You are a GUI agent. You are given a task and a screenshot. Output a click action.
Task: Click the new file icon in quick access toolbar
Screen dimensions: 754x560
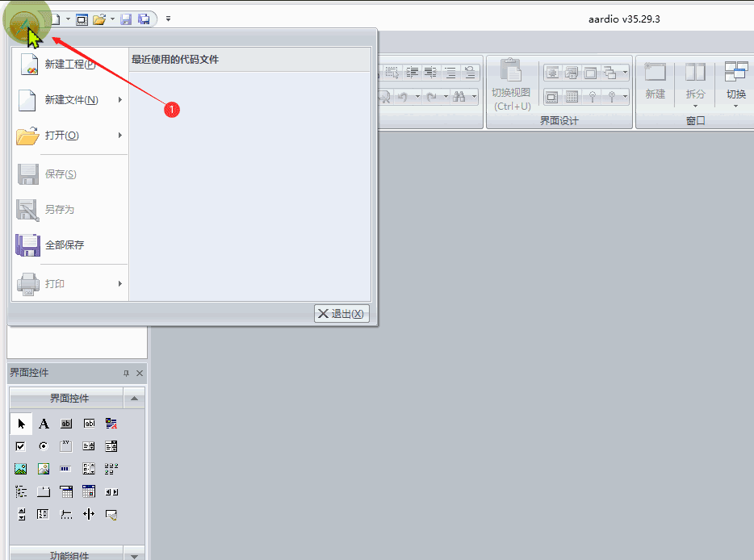click(x=56, y=19)
